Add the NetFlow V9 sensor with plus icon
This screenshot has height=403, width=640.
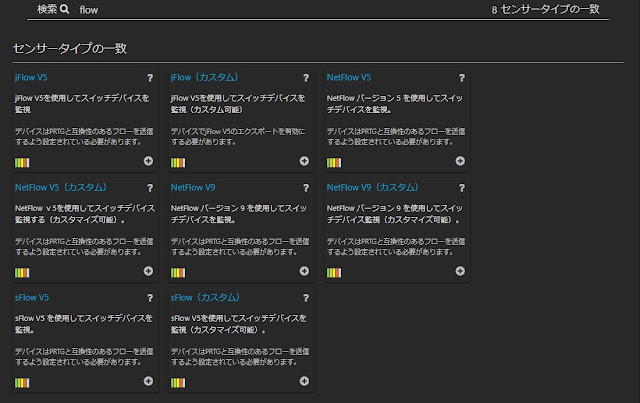click(304, 271)
